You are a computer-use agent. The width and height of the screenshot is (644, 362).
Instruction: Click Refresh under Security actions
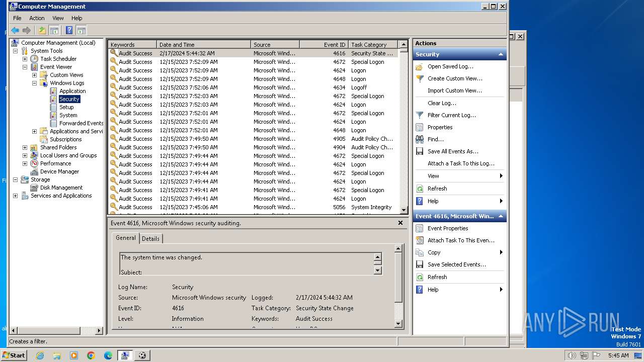(x=437, y=189)
